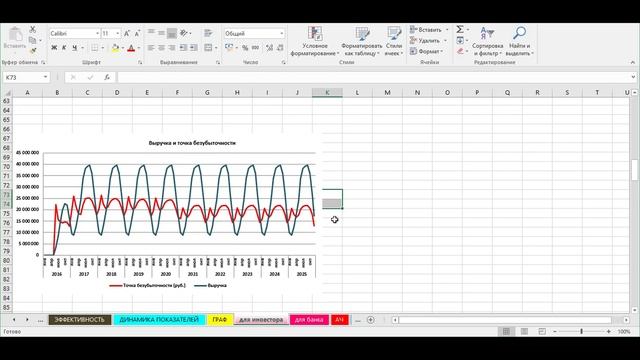Open the Формат cells menu
640x360 pixels.
427,51
